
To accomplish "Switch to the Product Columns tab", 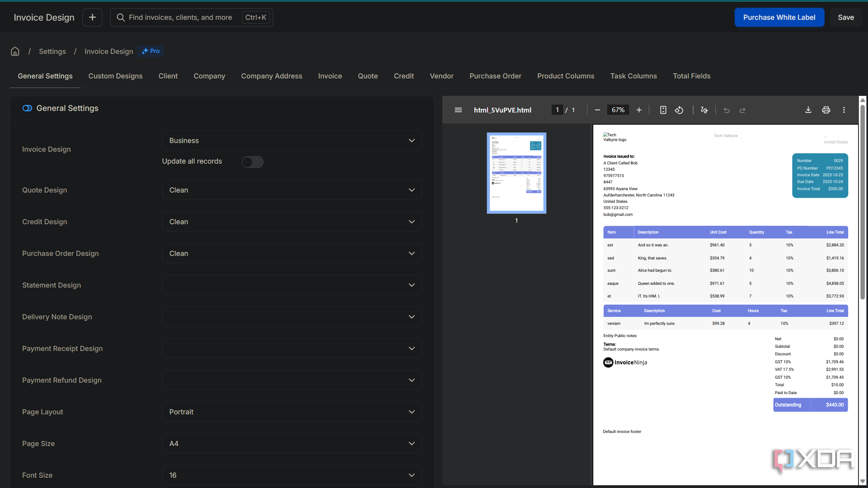I will coord(566,76).
